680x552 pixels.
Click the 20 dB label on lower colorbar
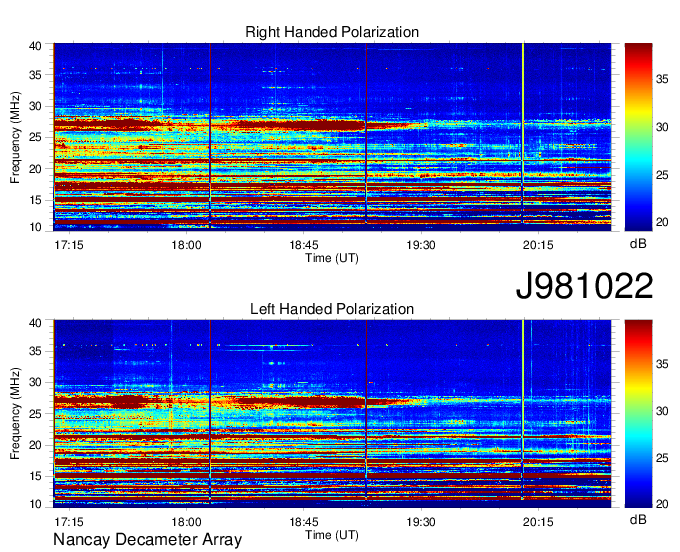(662, 504)
